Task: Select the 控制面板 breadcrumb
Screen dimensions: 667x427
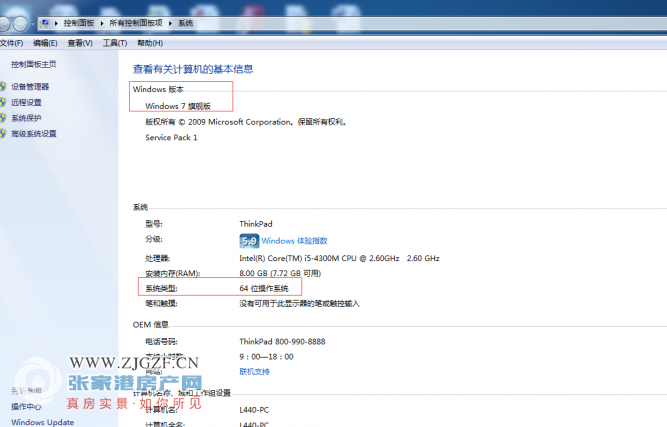Action: [x=79, y=23]
